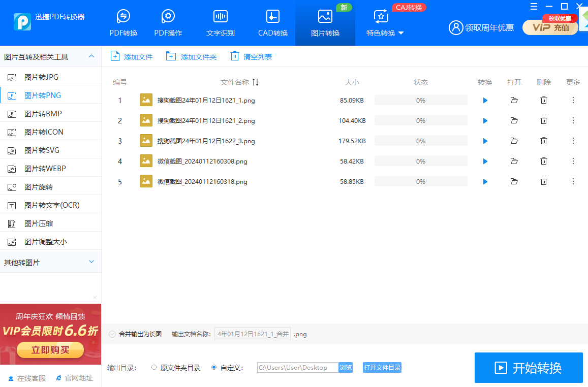Open more options for 微信截图_20240112160308.png
This screenshot has width=588, height=387.
pos(573,161)
